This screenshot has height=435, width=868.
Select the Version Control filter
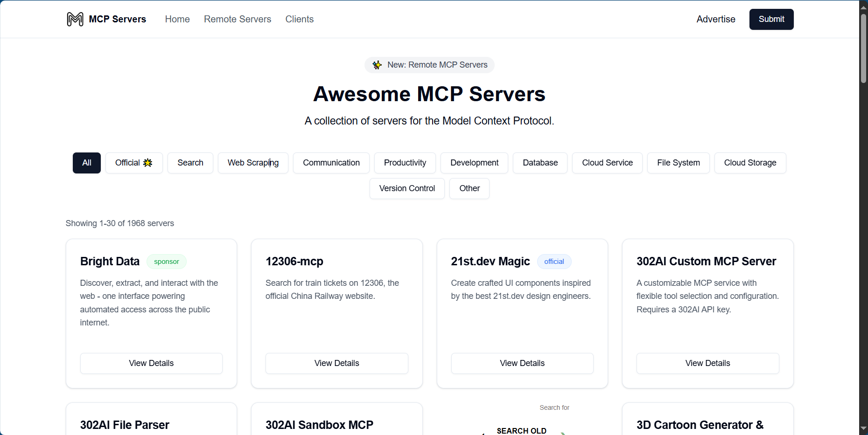407,188
